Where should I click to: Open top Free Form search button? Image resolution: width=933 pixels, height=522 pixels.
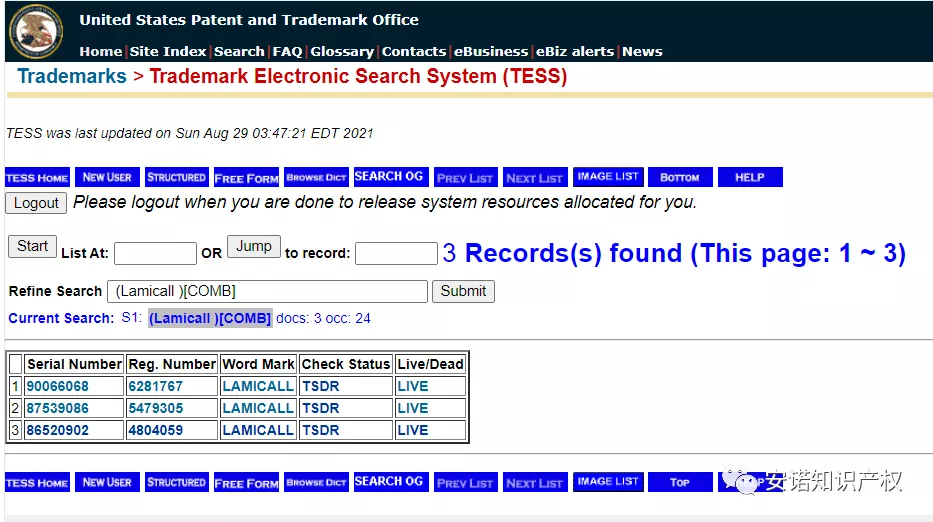246,177
